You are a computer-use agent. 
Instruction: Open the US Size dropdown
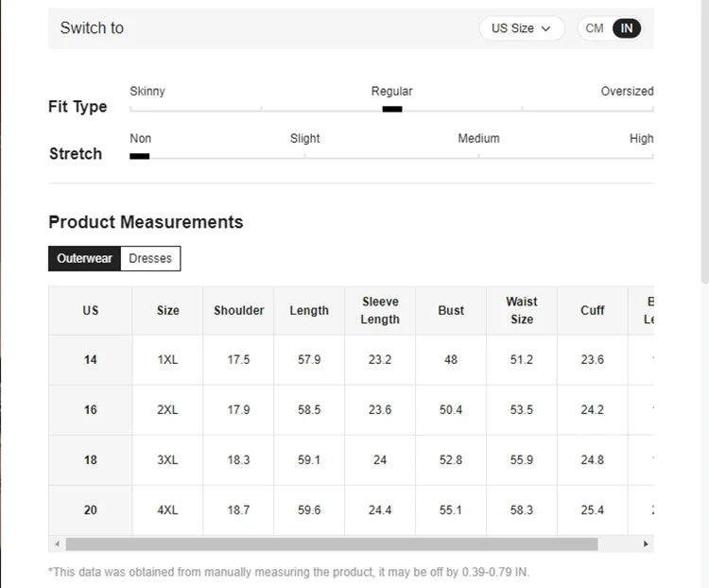click(x=521, y=28)
